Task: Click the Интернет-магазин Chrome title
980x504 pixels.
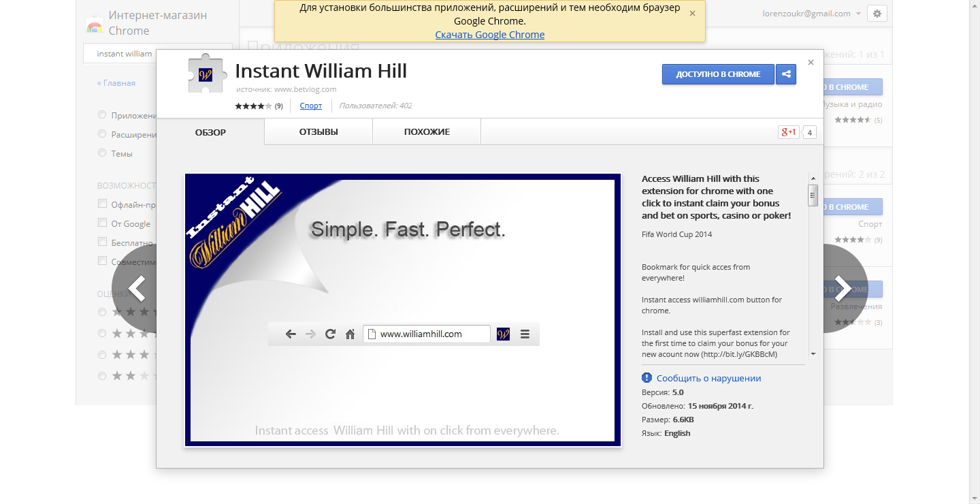Action: [158, 22]
